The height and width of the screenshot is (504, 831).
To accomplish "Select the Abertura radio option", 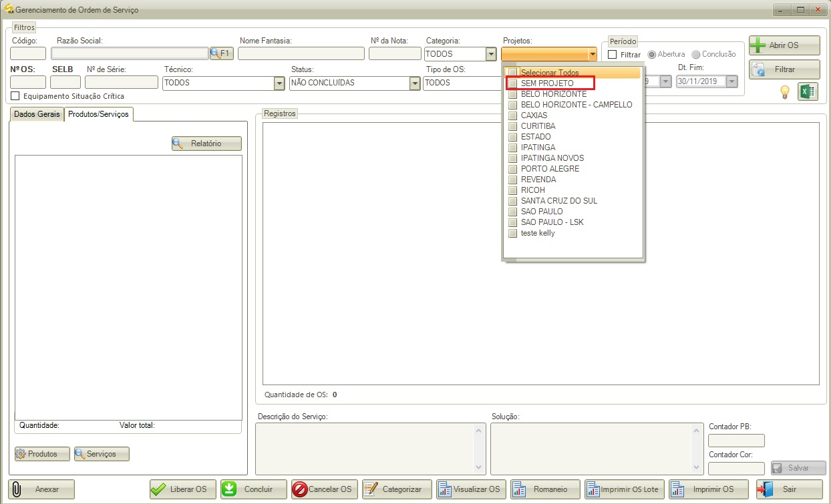I will (x=652, y=55).
